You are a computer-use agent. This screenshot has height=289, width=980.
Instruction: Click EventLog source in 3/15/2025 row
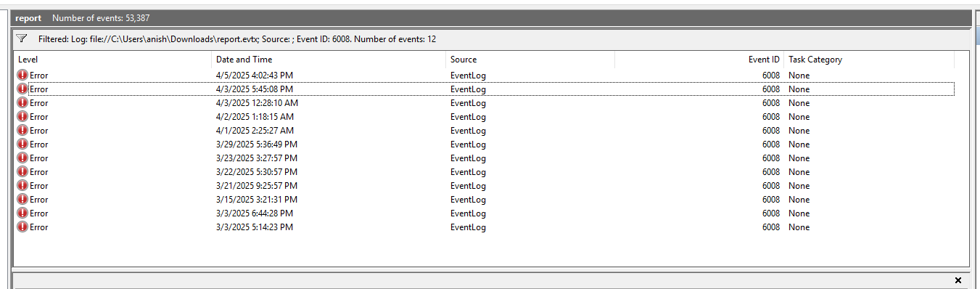click(468, 200)
